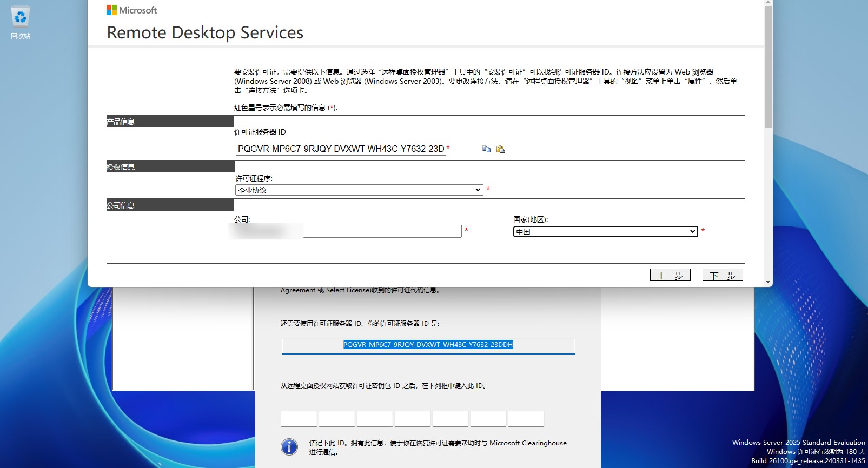Click the paste clipboard icon

tap(501, 149)
